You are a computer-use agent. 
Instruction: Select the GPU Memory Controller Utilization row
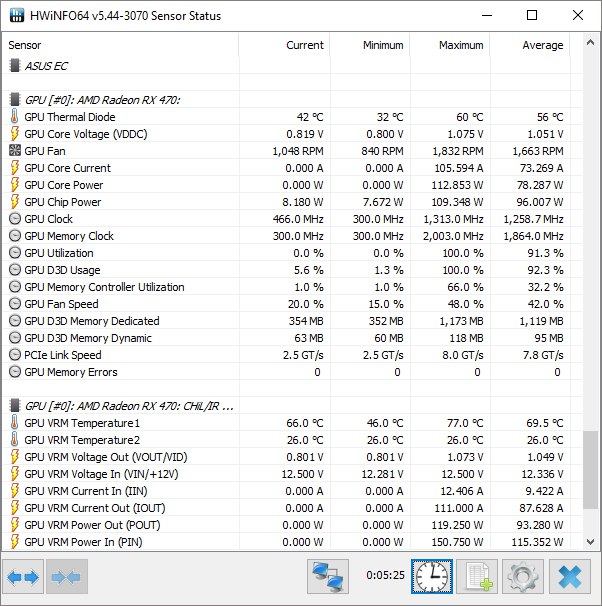(x=292, y=287)
